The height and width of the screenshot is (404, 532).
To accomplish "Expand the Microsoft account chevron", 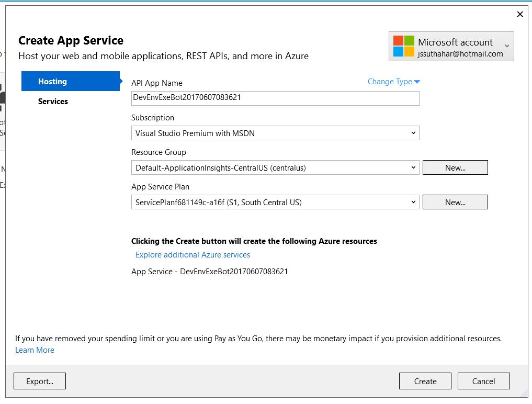I will [x=507, y=46].
